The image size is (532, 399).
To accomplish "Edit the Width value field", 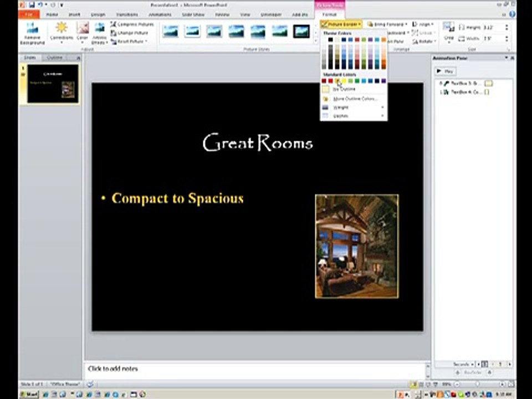I will [x=493, y=38].
